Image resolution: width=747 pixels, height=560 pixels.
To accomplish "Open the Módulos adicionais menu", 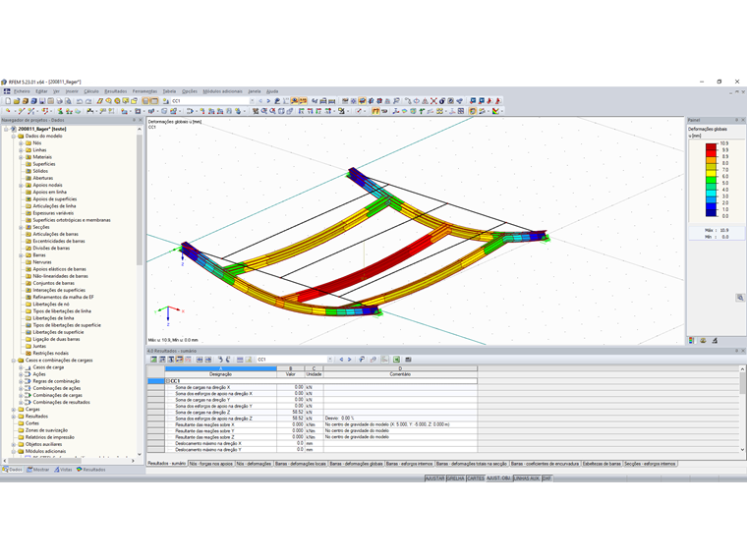I will [222, 91].
